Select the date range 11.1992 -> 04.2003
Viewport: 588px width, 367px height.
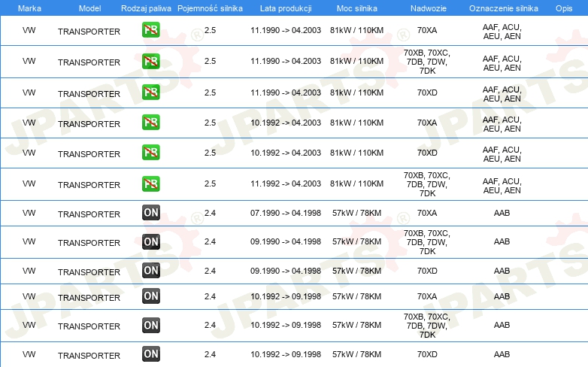[286, 183]
